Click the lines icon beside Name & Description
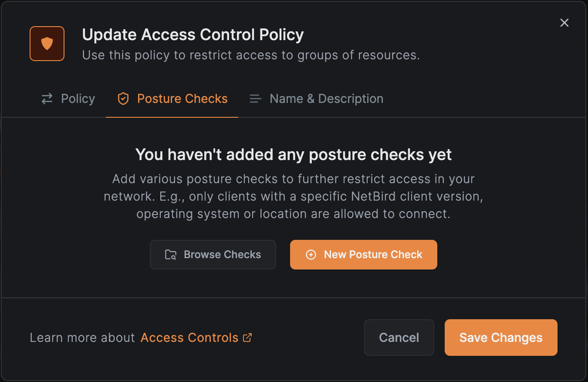Screen dimensions: 588x382 (x=255, y=99)
